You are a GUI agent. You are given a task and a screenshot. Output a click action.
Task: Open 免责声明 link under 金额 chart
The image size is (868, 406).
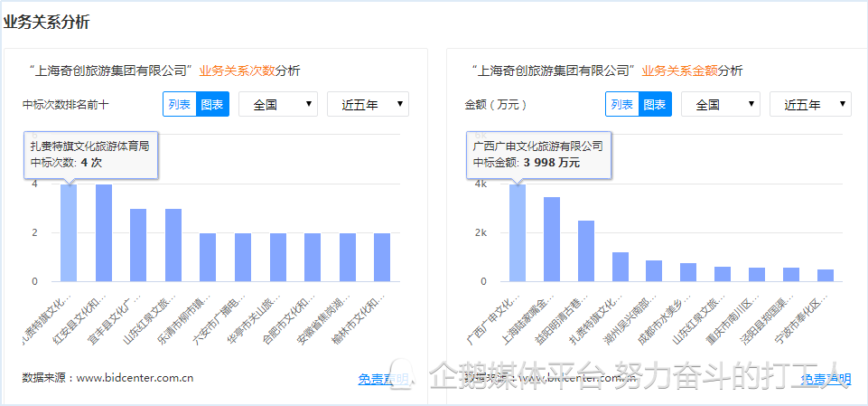pos(826,380)
